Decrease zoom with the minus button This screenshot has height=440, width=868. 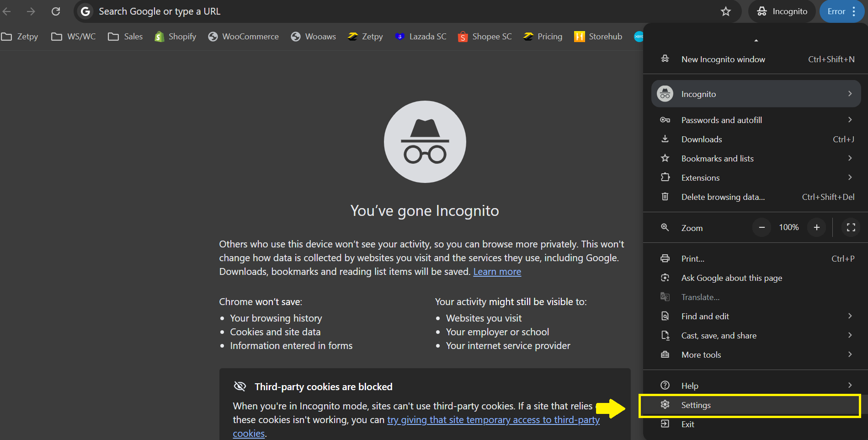pos(761,227)
